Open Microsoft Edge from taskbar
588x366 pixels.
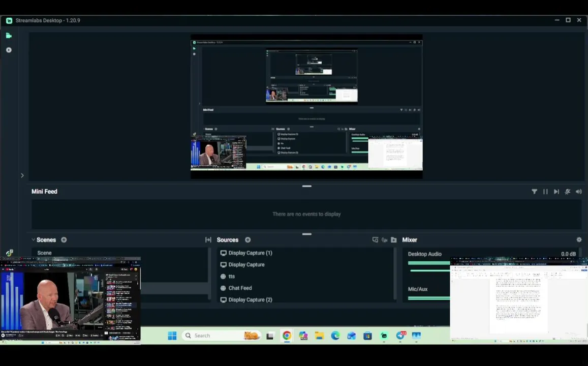click(x=335, y=335)
